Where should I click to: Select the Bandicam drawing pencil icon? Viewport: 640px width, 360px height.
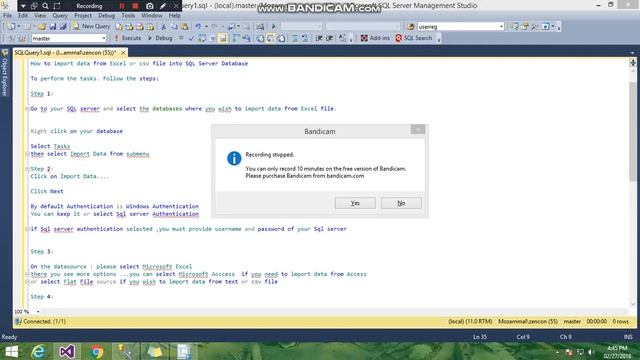coord(163,6)
